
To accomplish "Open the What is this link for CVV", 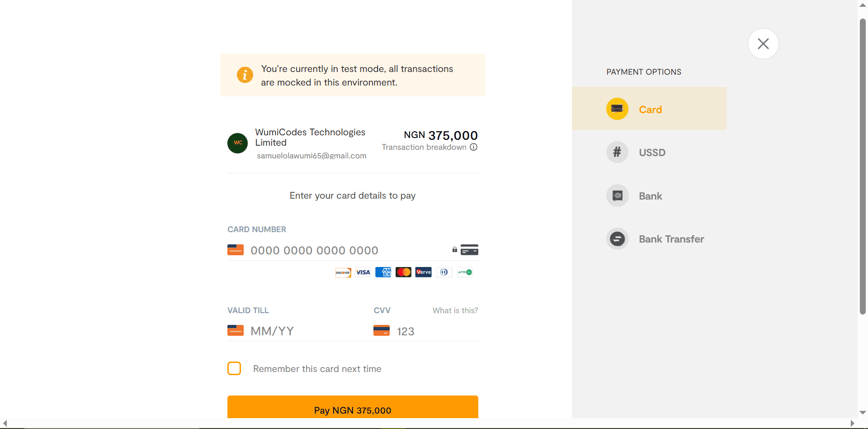I will [455, 310].
